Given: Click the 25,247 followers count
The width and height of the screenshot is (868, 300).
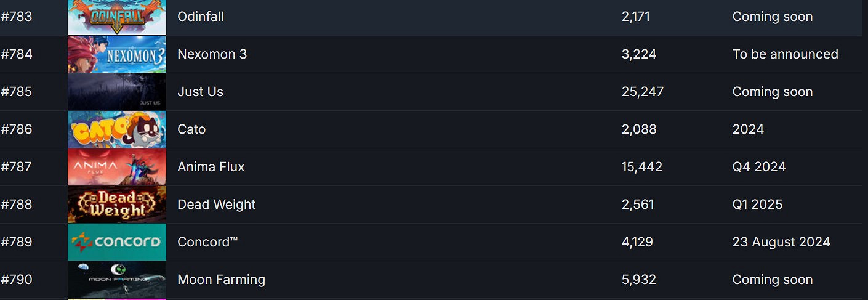Looking at the screenshot, I should click(x=643, y=92).
